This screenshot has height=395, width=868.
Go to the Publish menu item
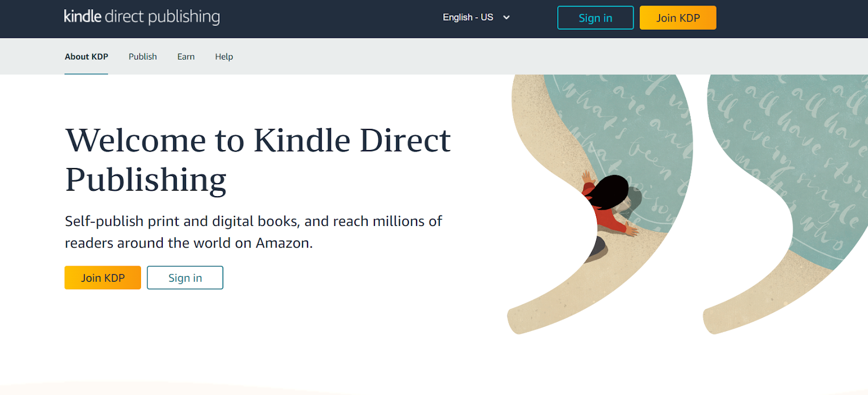(143, 56)
